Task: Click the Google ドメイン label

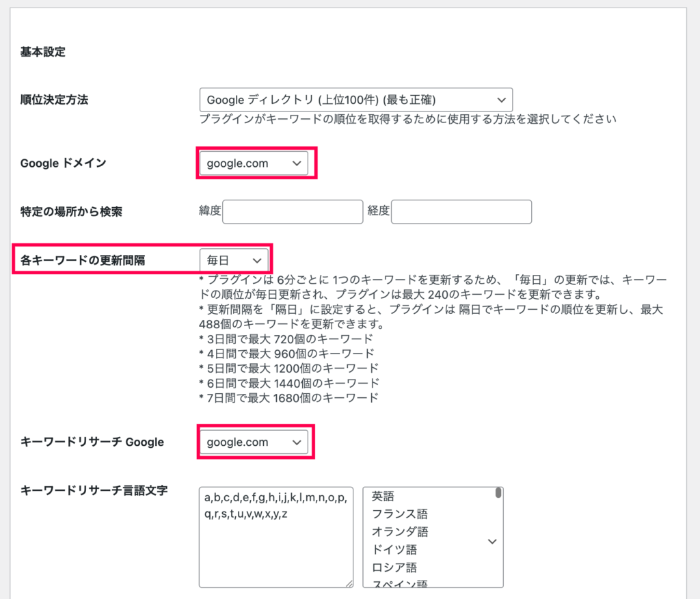Action: click(x=64, y=163)
